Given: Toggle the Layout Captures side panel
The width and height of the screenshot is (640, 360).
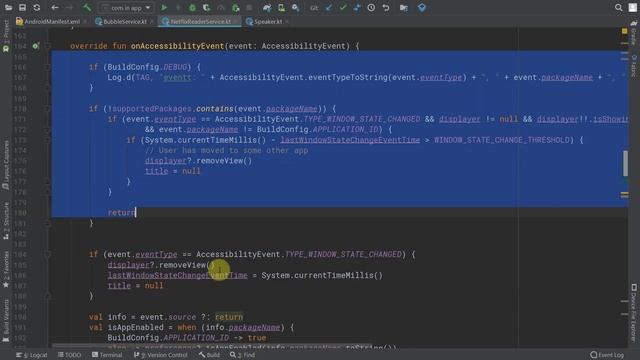Looking at the screenshot, I should coord(6,165).
